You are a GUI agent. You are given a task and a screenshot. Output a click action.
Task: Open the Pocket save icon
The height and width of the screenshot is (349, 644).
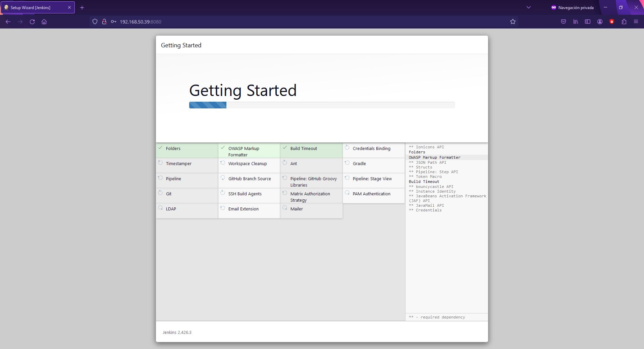point(563,21)
